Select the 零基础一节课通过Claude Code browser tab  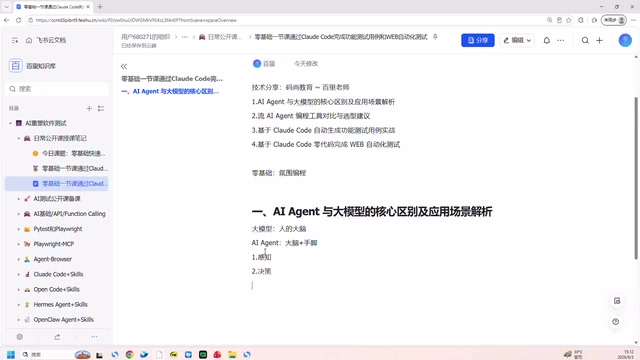coord(53,7)
